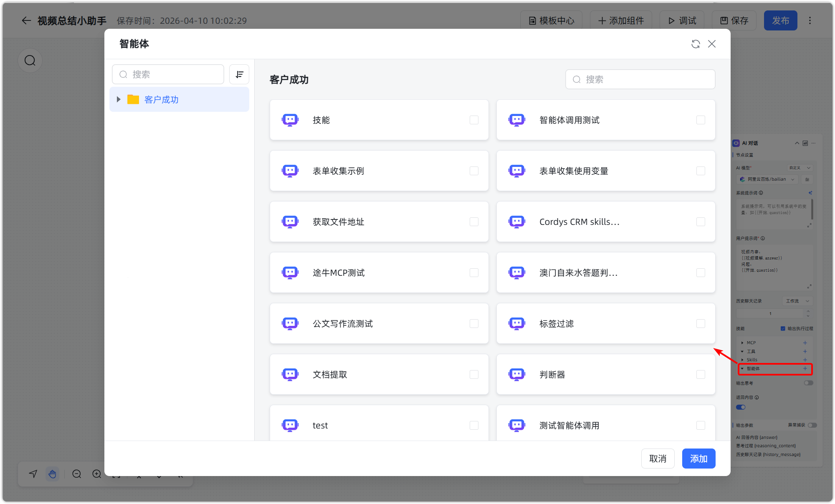Focus the agent search field on the right
This screenshot has width=835, height=504.
tap(640, 79)
